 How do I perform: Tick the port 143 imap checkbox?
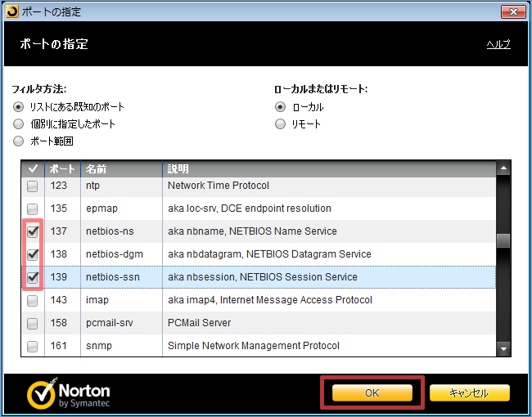(x=33, y=300)
